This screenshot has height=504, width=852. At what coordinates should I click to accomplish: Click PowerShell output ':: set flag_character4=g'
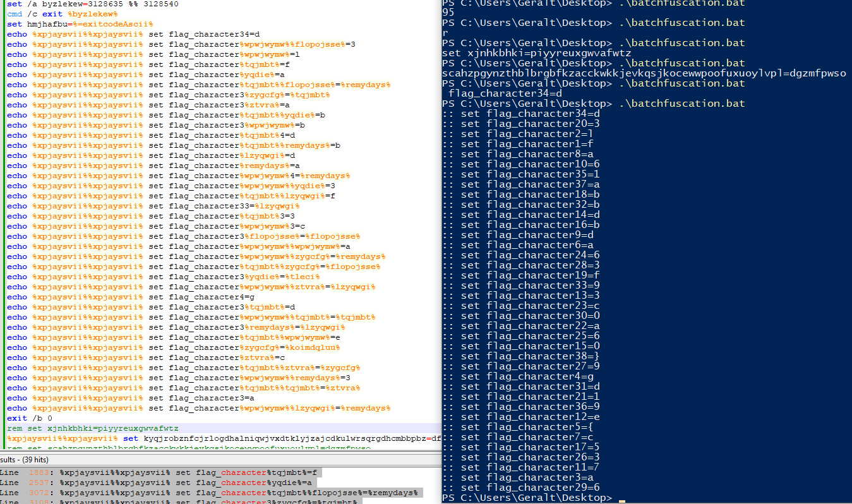[519, 376]
